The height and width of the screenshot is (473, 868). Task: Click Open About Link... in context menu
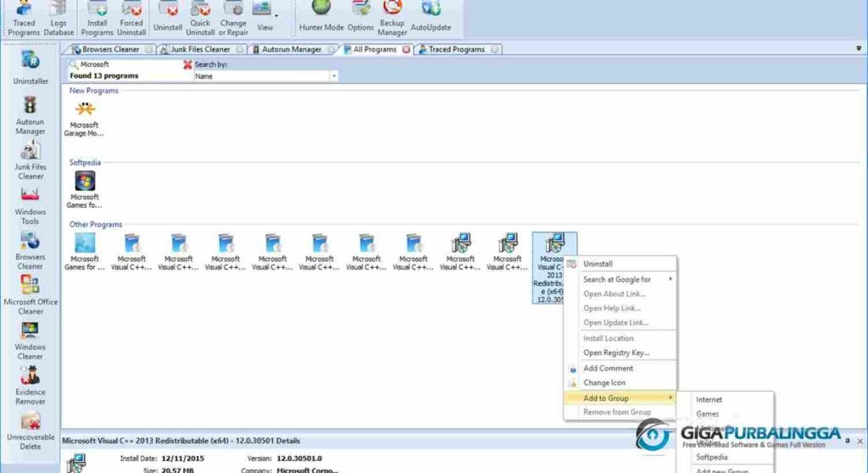coord(620,293)
